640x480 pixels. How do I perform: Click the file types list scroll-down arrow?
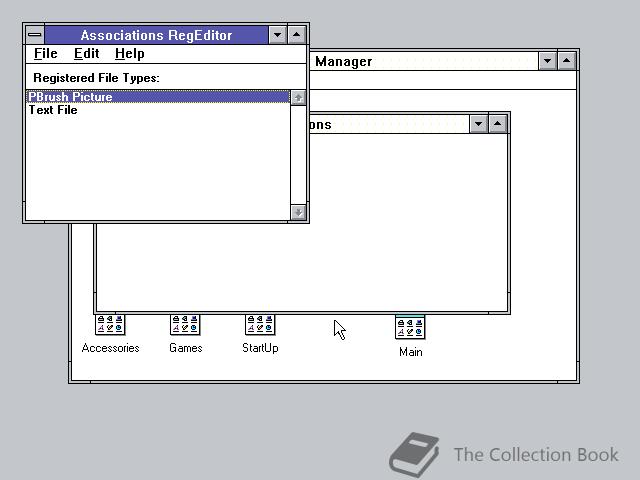298,212
